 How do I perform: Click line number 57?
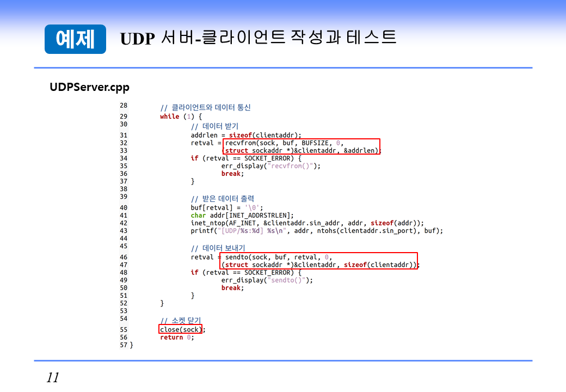(124, 345)
